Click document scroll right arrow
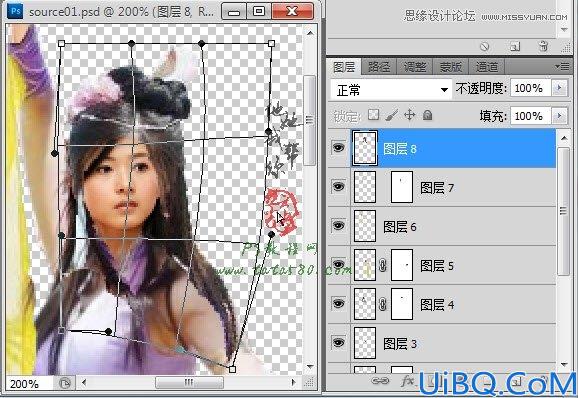 click(293, 383)
